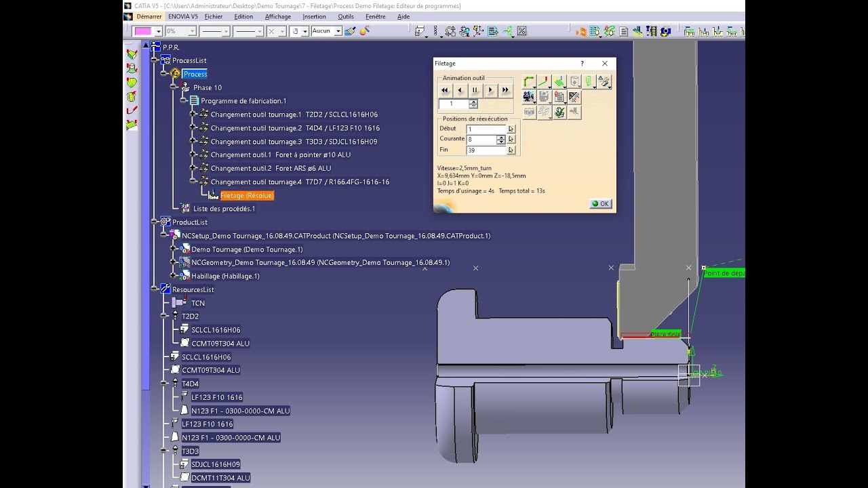Click the percent-box icon in top toolbar
This screenshot has height=488, width=868.
pos(522,31)
